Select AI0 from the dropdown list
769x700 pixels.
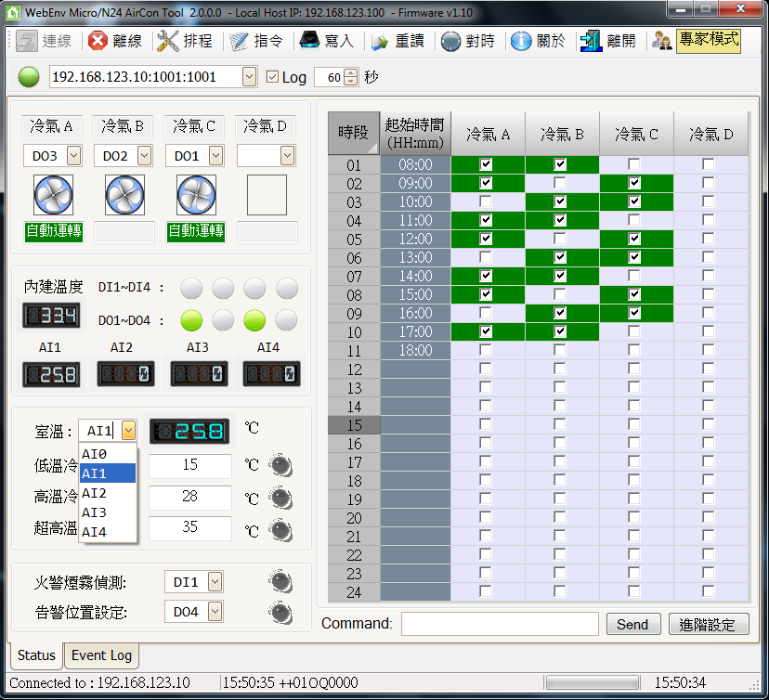click(108, 454)
